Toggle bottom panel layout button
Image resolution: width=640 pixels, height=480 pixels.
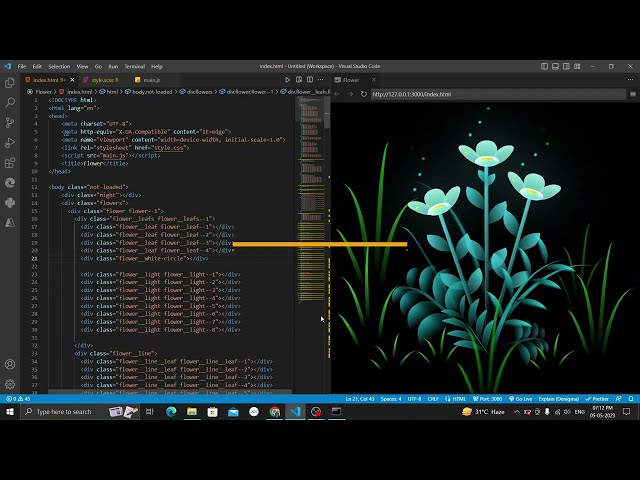tap(555, 66)
